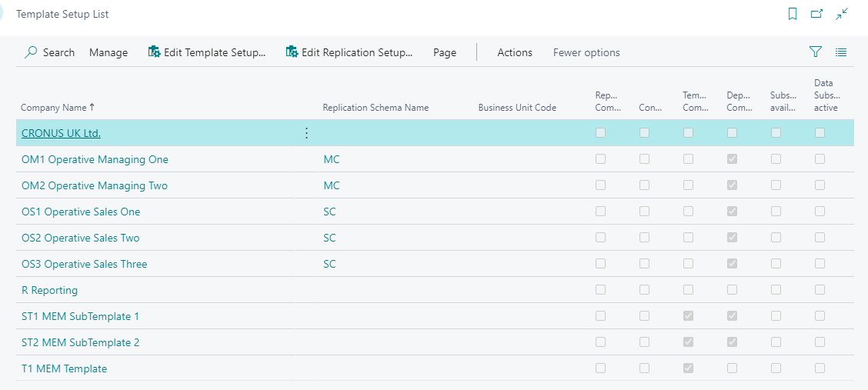This screenshot has width=868, height=390.
Task: Click SC schema cell in OS3 row
Action: (329, 264)
